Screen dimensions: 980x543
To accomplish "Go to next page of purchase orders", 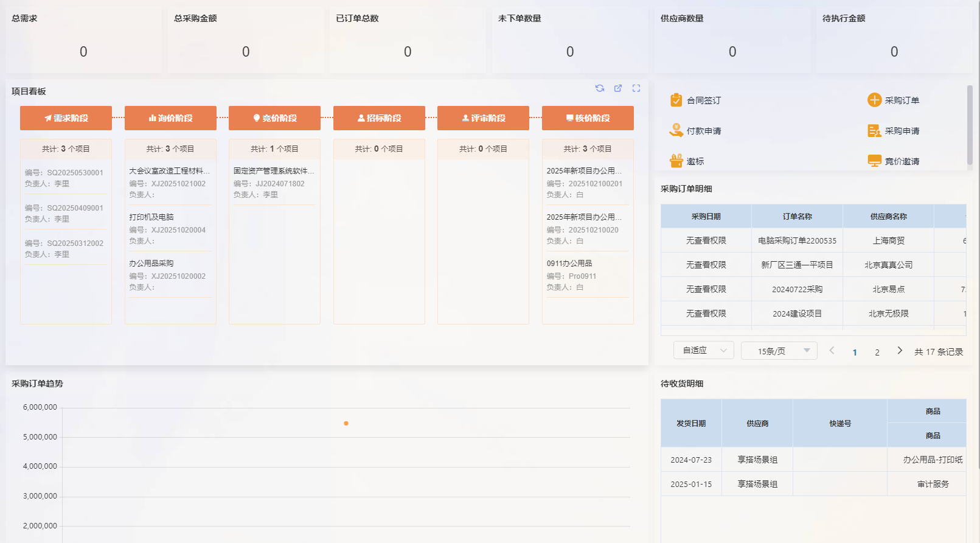I will click(900, 351).
